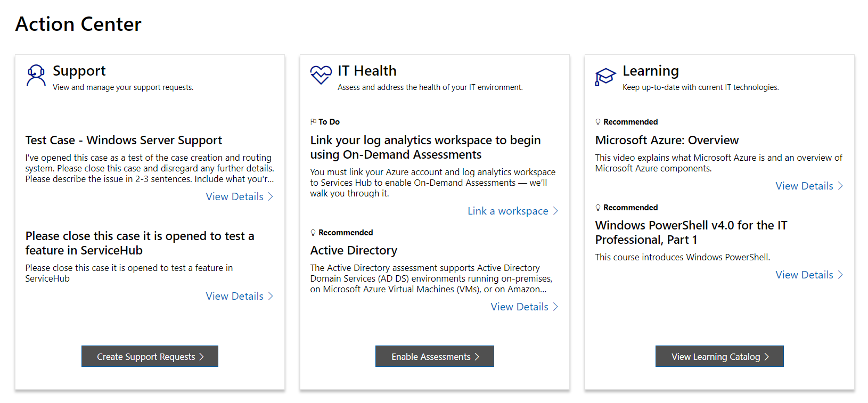Click the Recommended label above Active Directory

click(346, 233)
